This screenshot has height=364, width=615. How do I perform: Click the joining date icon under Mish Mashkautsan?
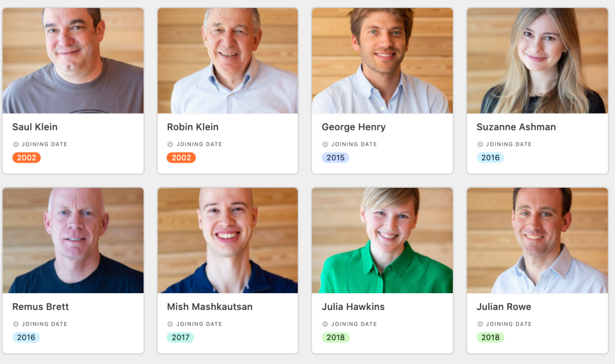[x=170, y=324]
